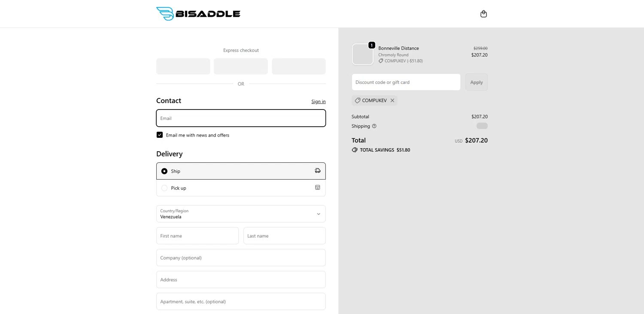Click the Contact section heading
644x314 pixels.
pos(169,101)
